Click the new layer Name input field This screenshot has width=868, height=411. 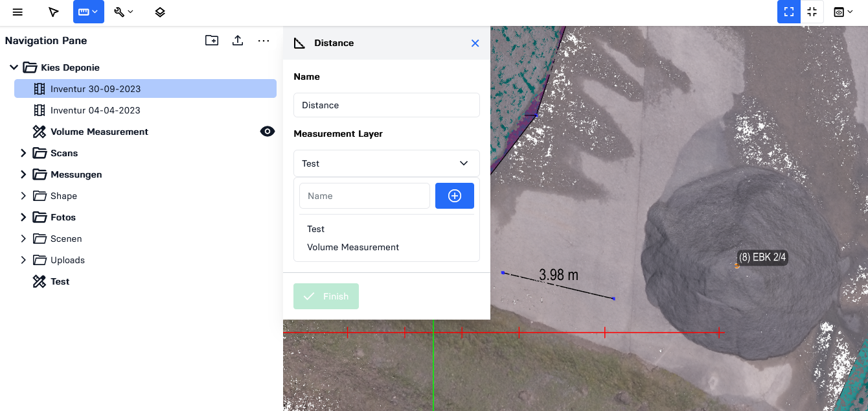(x=364, y=196)
